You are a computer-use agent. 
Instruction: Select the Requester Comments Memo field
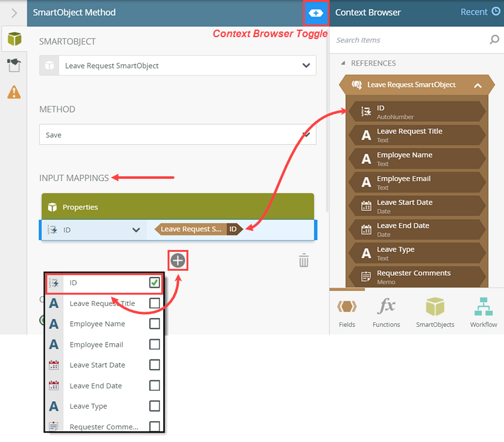point(417,276)
